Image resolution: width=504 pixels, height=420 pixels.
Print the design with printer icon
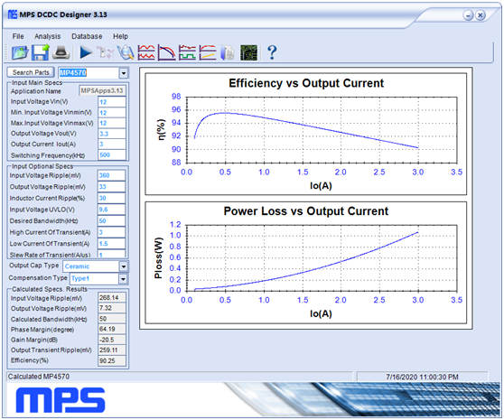click(x=61, y=52)
